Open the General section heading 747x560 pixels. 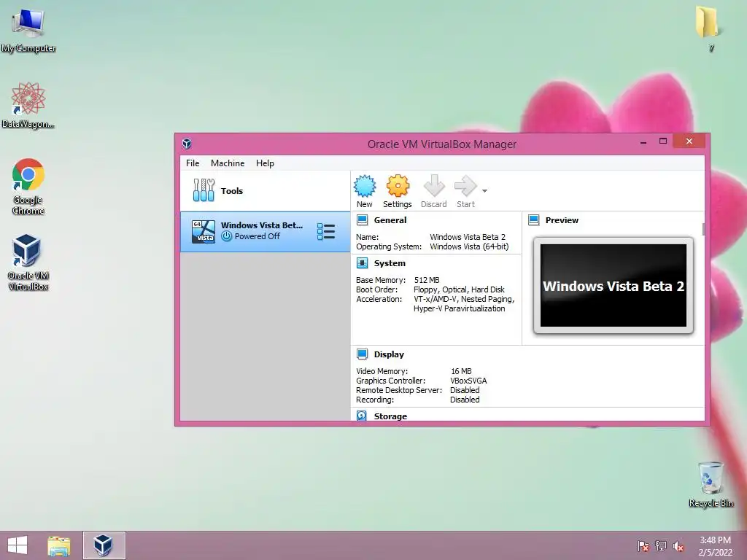[x=390, y=220]
